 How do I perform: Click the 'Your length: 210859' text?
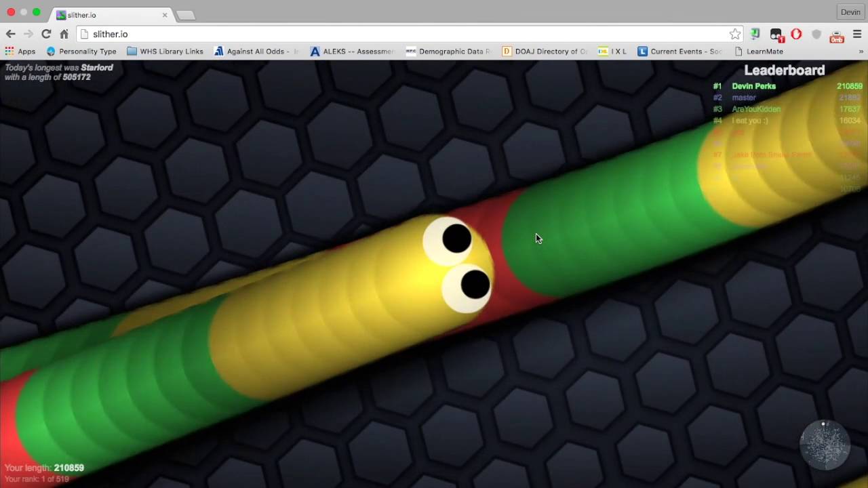(x=44, y=468)
